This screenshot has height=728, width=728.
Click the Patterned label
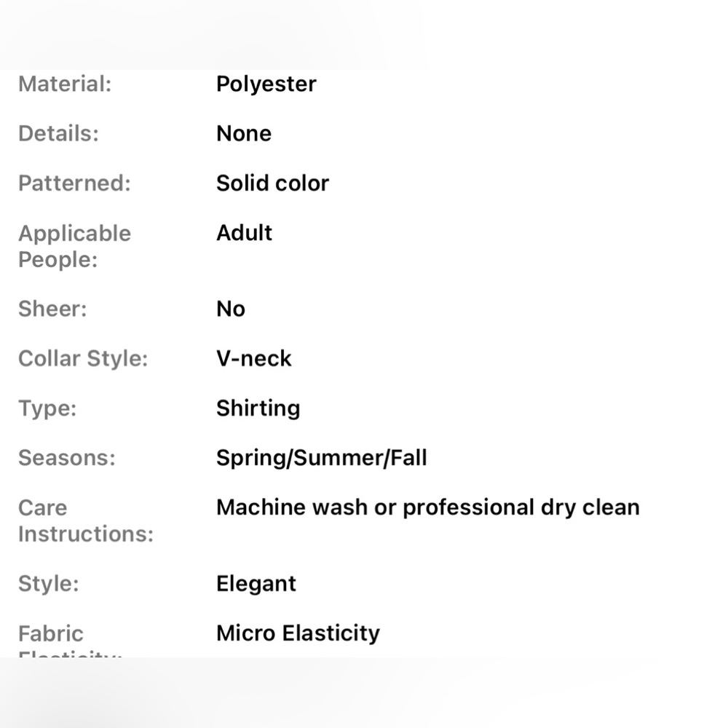tap(74, 183)
